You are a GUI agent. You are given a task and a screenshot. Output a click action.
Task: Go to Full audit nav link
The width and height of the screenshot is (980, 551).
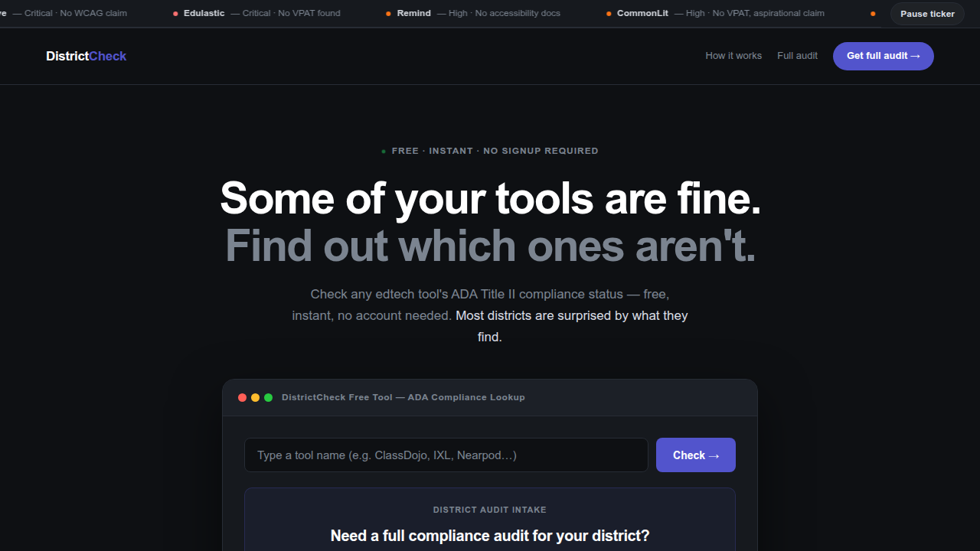(797, 56)
